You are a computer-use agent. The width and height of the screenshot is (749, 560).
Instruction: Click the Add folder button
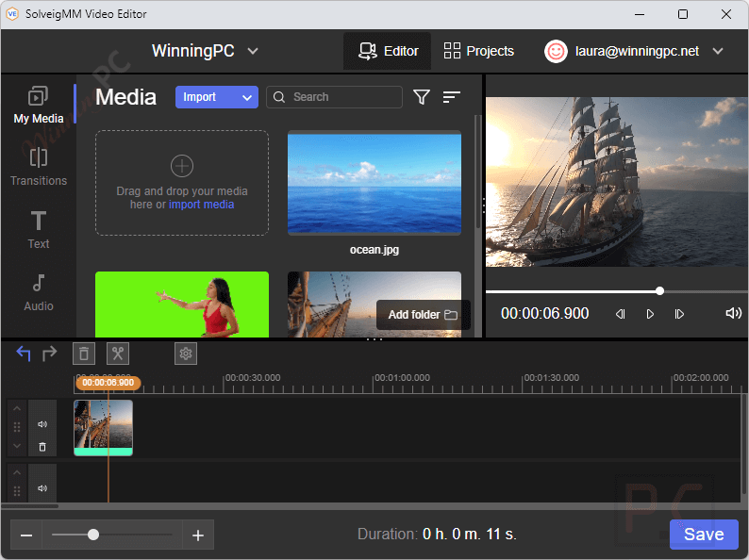(424, 315)
